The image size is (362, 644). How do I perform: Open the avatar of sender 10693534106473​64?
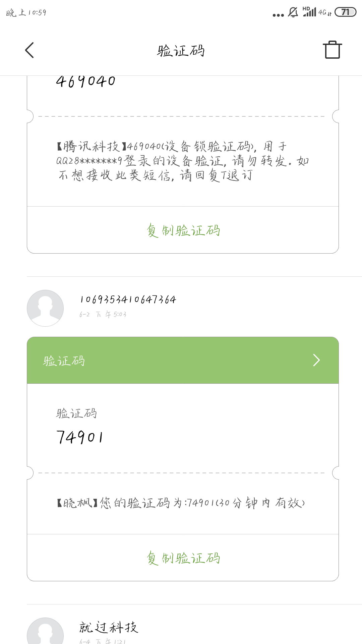[x=45, y=308]
